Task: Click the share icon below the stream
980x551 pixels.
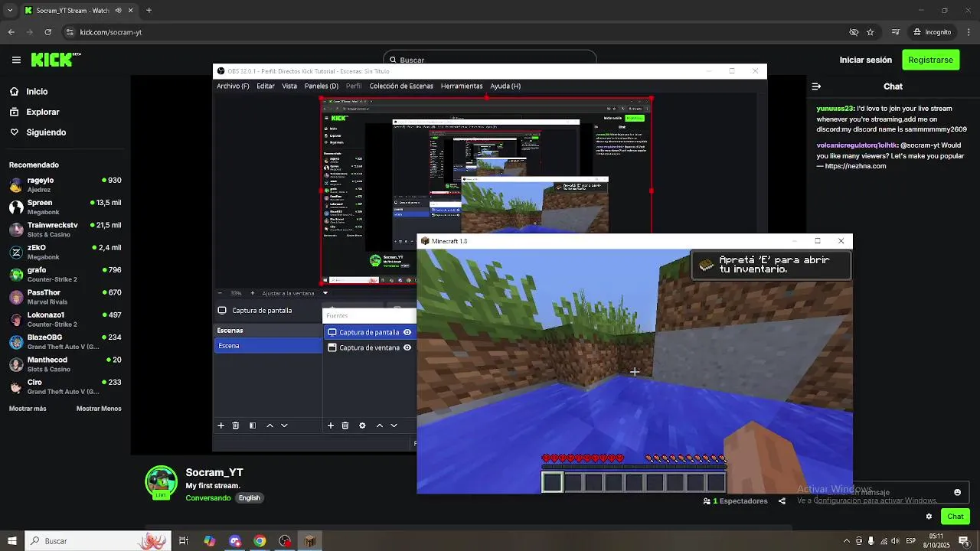Action: pos(782,501)
